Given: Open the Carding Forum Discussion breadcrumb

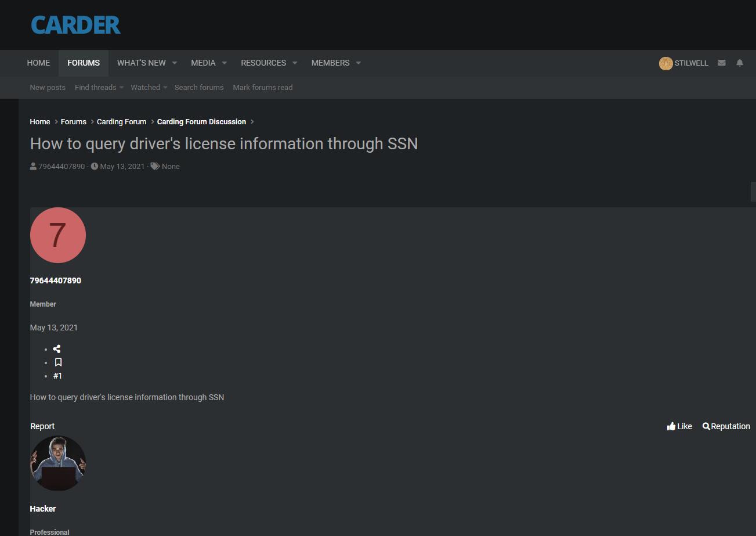Looking at the screenshot, I should pos(201,121).
